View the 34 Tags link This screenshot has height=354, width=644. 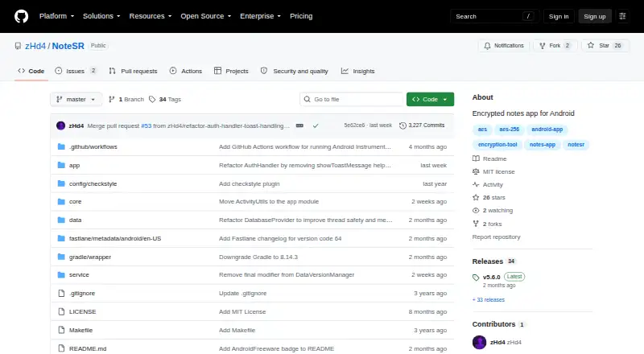(x=165, y=100)
